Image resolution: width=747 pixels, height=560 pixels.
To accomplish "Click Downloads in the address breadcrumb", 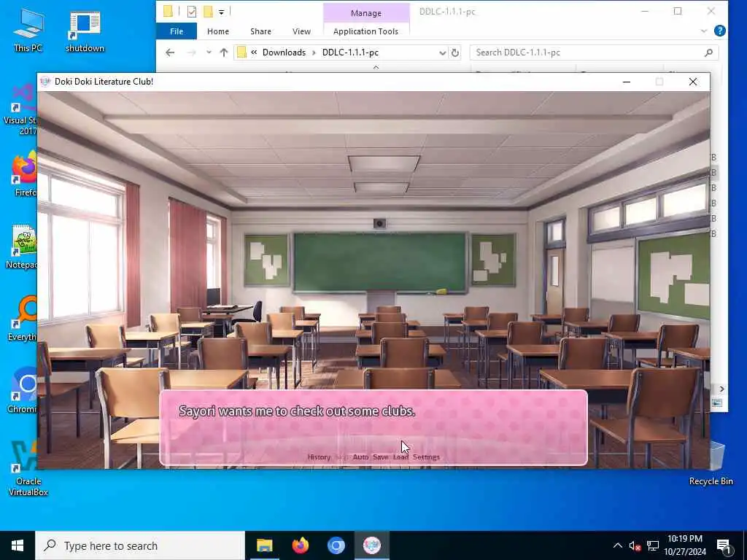I will 284,52.
